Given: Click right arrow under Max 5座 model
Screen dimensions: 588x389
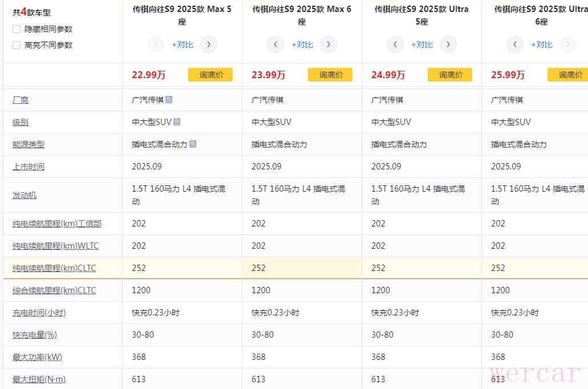Looking at the screenshot, I should click(209, 44).
